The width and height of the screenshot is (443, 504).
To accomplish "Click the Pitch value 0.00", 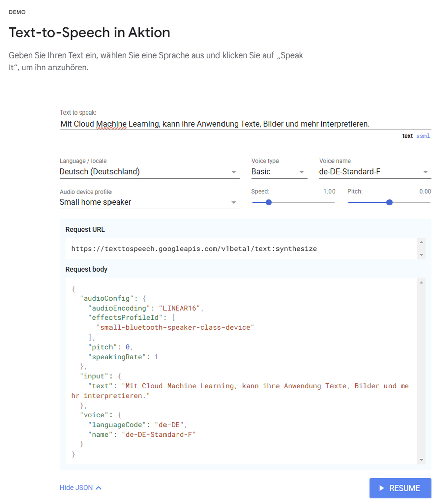I will 425,192.
